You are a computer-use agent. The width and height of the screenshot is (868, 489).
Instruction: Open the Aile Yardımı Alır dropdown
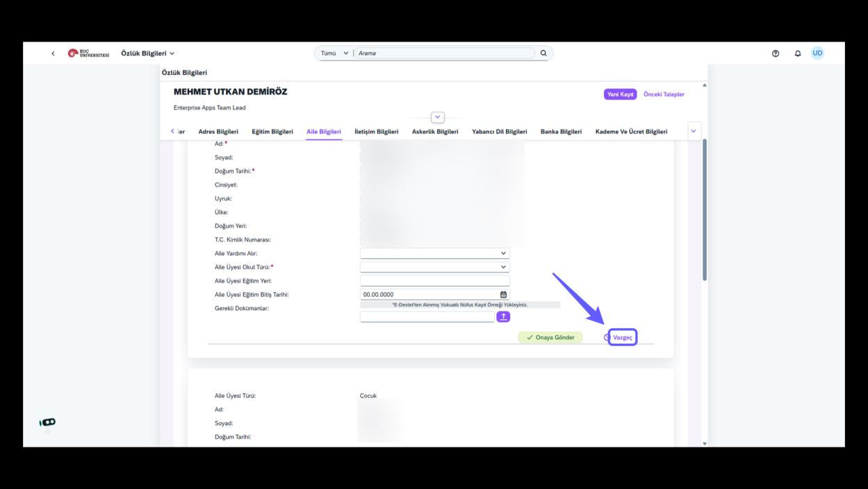435,254
